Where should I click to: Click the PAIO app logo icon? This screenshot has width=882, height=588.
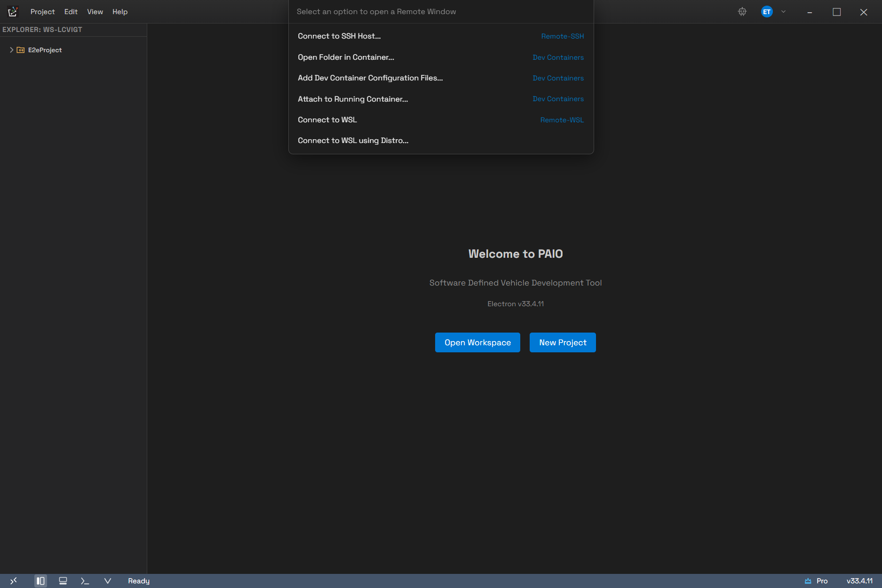click(13, 12)
